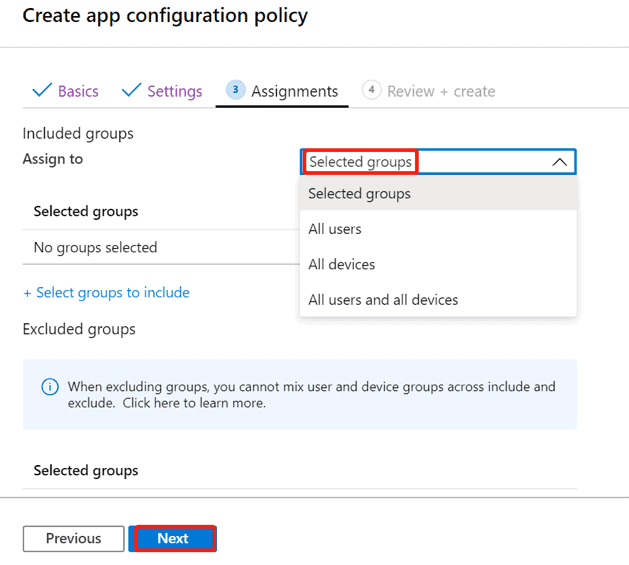Choose Selected groups from the dropdown list

point(438,194)
